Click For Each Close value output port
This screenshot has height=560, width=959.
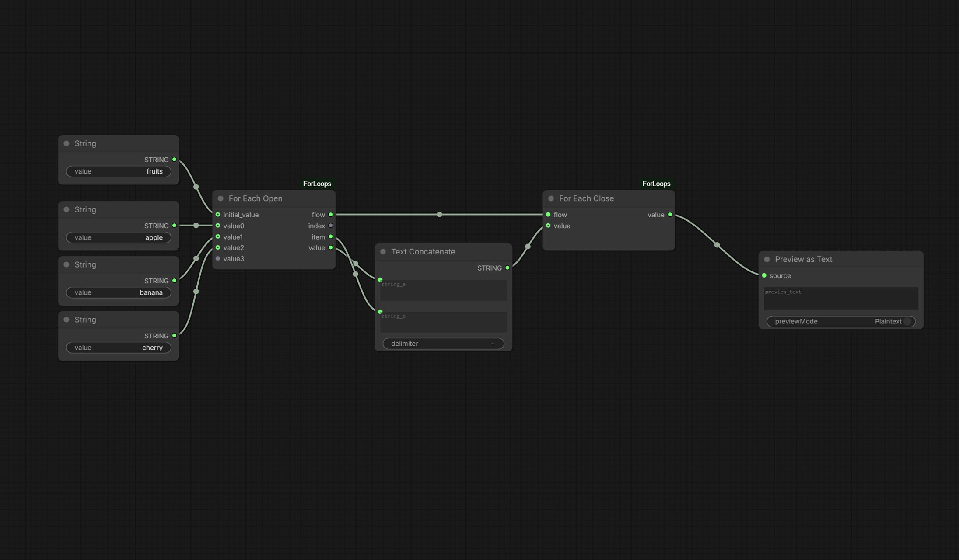coord(670,215)
